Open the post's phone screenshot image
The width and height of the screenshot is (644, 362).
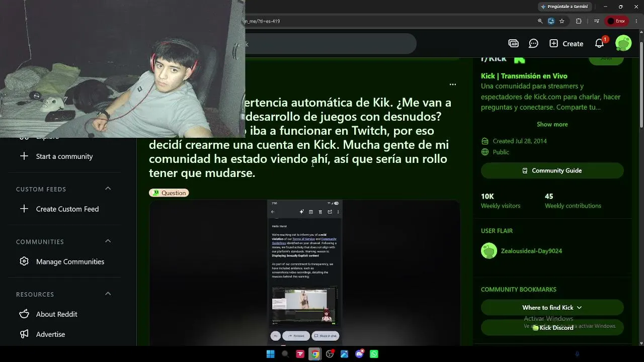click(x=304, y=272)
